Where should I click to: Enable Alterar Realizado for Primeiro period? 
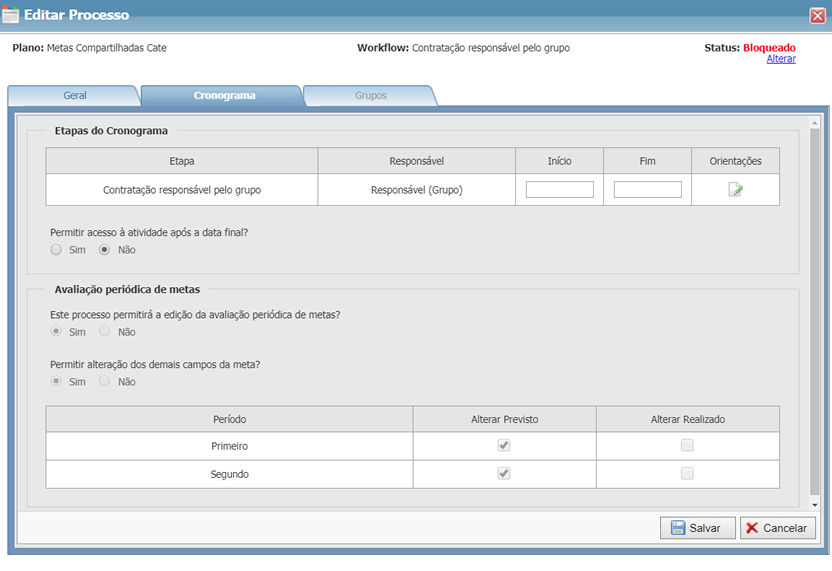click(x=687, y=446)
